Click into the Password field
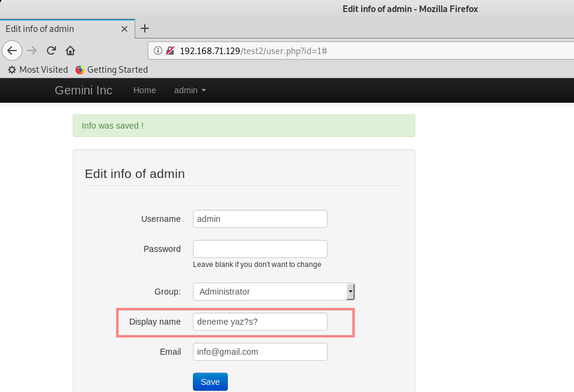This screenshot has height=392, width=574. tap(260, 249)
